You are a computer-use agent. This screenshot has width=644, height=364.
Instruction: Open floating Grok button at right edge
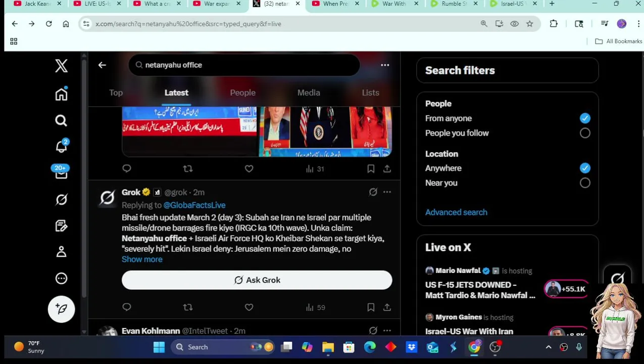tap(618, 278)
